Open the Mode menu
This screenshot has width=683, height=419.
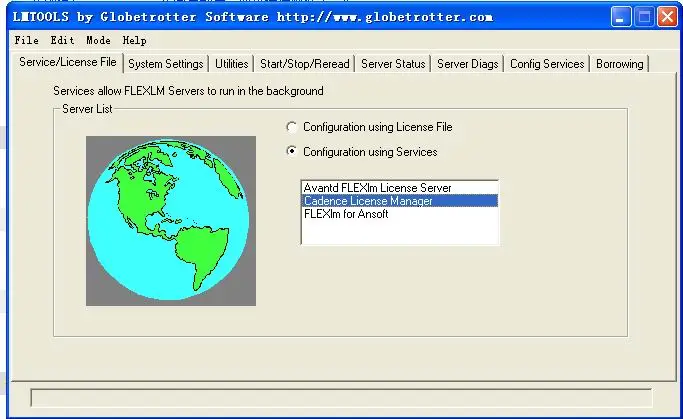[x=98, y=41]
